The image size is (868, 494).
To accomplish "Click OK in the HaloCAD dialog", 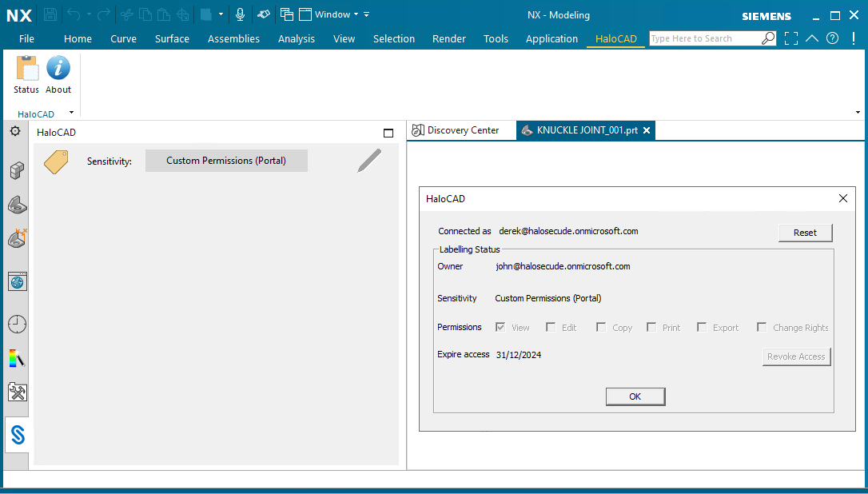I will [x=635, y=396].
